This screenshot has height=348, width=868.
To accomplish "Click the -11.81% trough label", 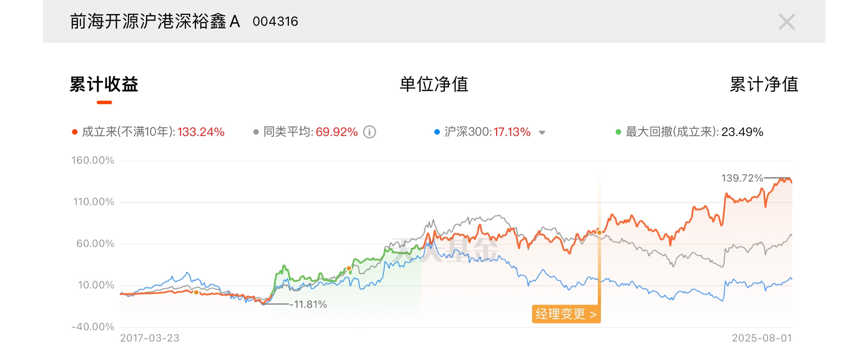I will pyautogui.click(x=308, y=304).
